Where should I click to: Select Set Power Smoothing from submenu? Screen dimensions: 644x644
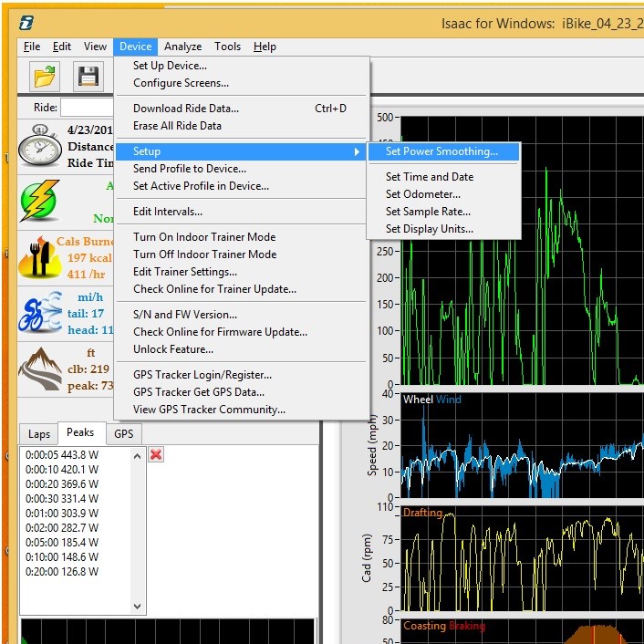tap(441, 151)
